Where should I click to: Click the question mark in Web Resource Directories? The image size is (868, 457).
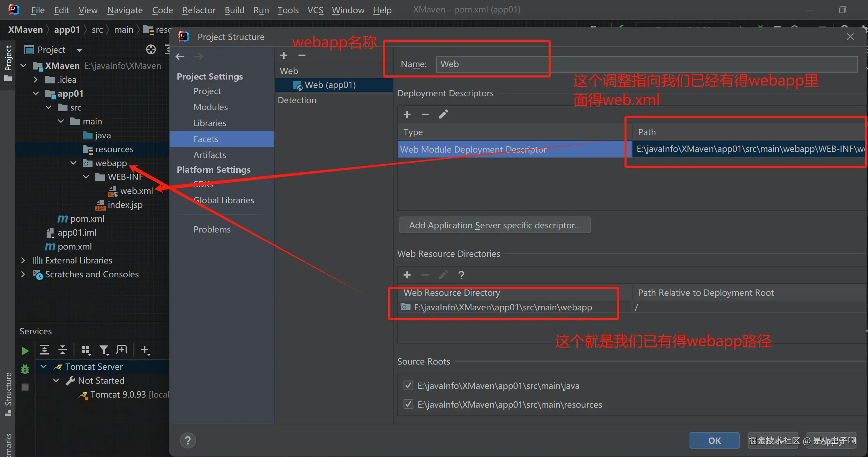pos(461,275)
